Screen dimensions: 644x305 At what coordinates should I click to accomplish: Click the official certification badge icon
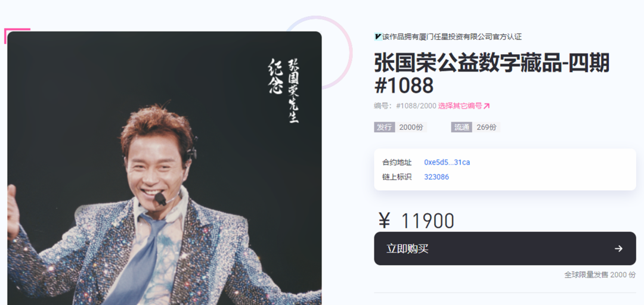[378, 37]
